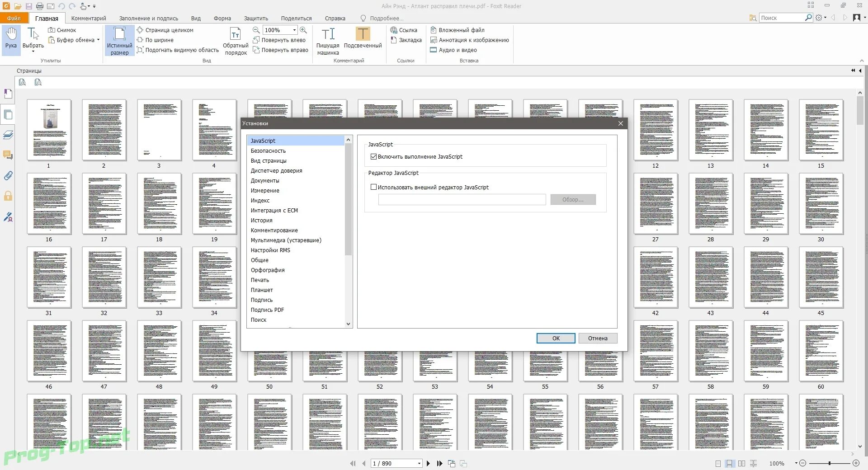This screenshot has height=470, width=868.
Task: Open the user account dropdown arrow
Action: [x=865, y=18]
